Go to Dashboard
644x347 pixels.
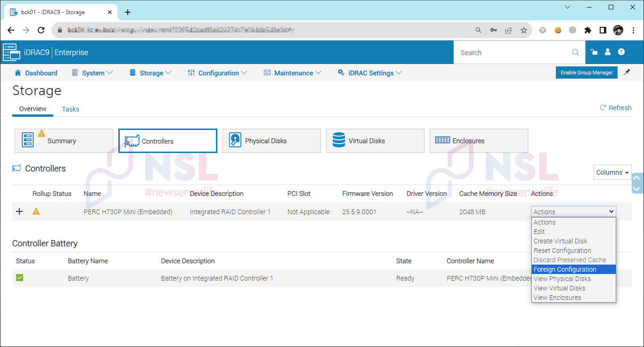[36, 73]
